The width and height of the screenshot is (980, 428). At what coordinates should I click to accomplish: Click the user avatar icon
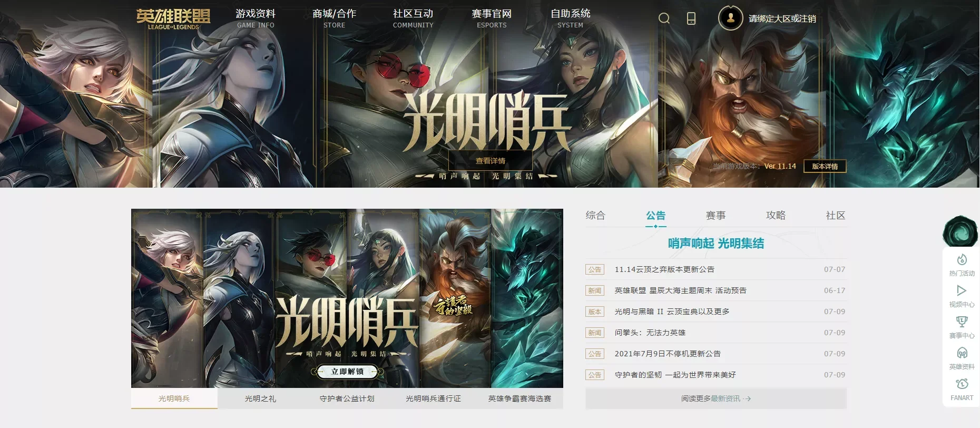pos(731,18)
